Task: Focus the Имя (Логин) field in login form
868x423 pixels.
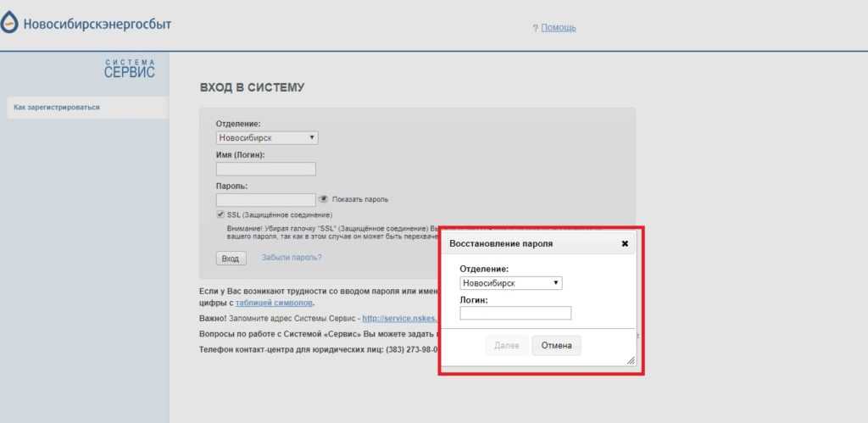Action: click(266, 169)
